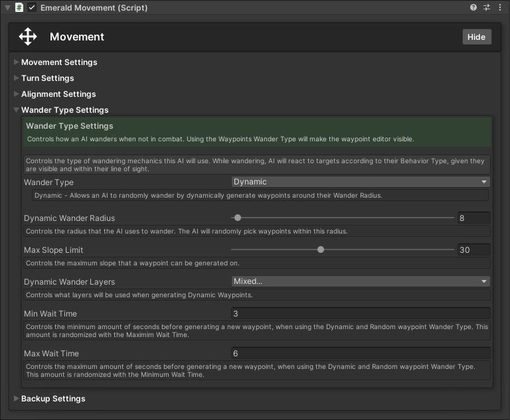The height and width of the screenshot is (420, 510).
Task: Collapse the Wander Type Settings section
Action: tap(17, 110)
